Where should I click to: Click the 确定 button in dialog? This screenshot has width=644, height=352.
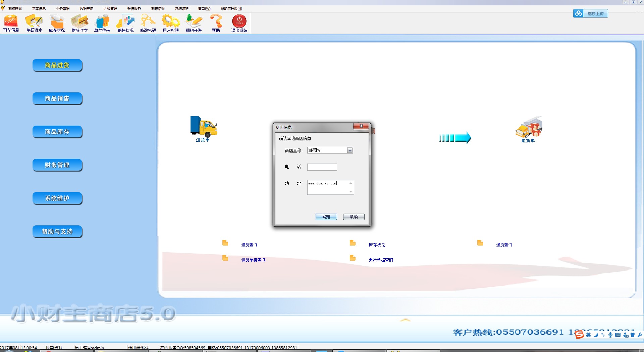pyautogui.click(x=326, y=217)
